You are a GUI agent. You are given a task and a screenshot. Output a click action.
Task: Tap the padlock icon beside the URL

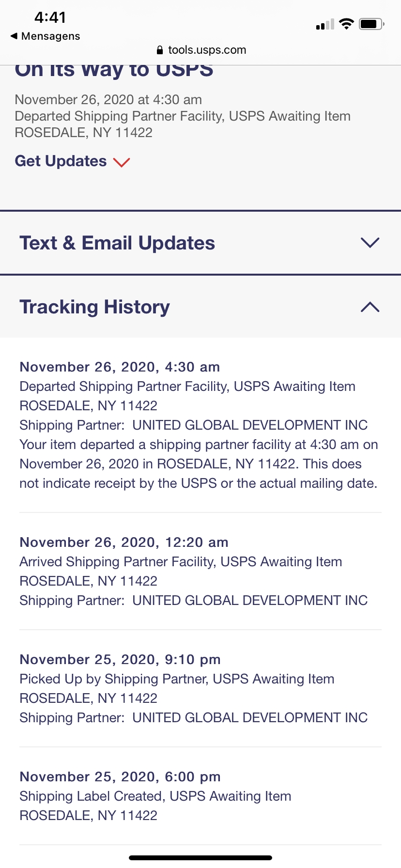[x=160, y=50]
